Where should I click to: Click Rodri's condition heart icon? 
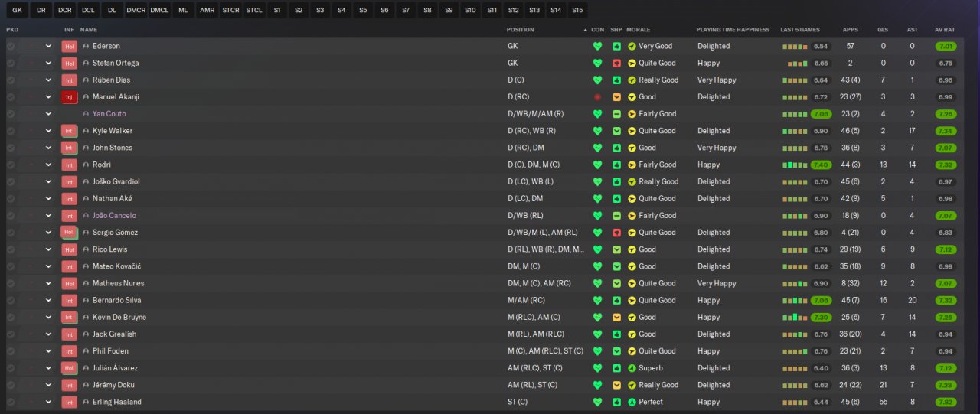click(597, 165)
